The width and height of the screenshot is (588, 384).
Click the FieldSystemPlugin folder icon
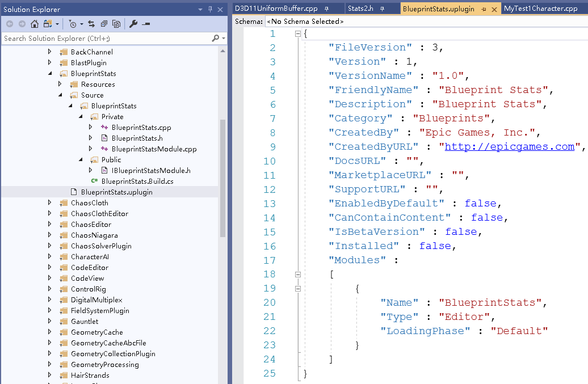point(64,311)
